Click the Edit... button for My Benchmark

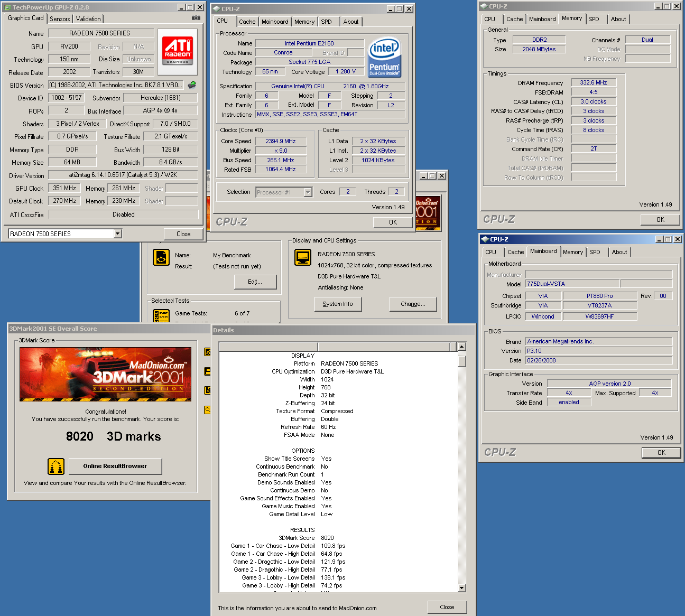[255, 282]
